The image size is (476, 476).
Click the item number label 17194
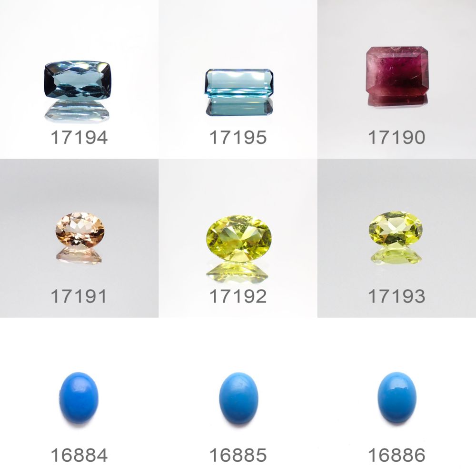79,137
